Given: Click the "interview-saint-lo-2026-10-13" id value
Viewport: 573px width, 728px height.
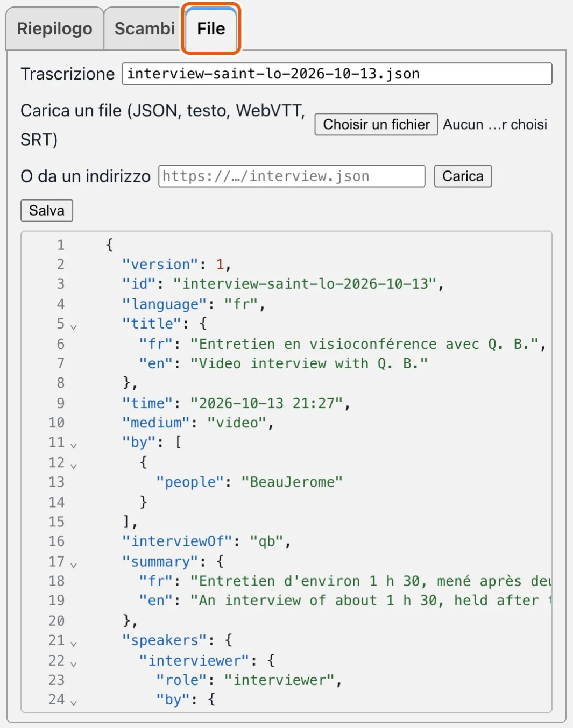Looking at the screenshot, I should (305, 283).
